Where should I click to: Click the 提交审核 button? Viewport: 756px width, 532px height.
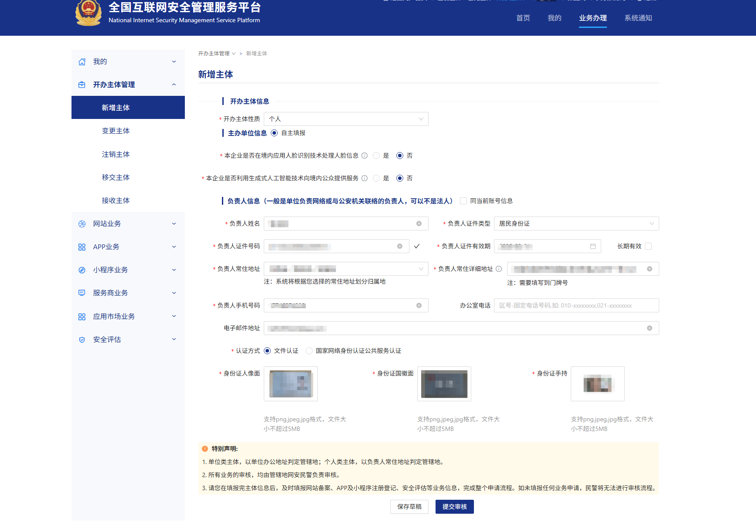point(454,507)
